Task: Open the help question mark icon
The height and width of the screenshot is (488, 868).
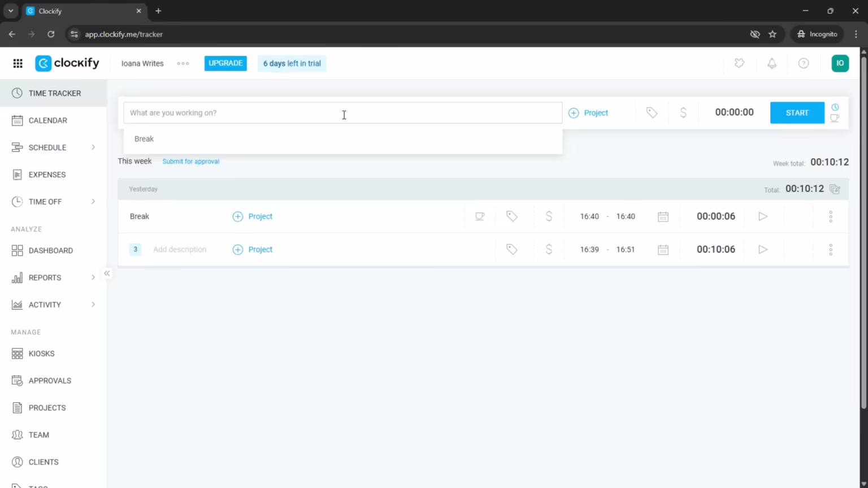Action: point(803,63)
